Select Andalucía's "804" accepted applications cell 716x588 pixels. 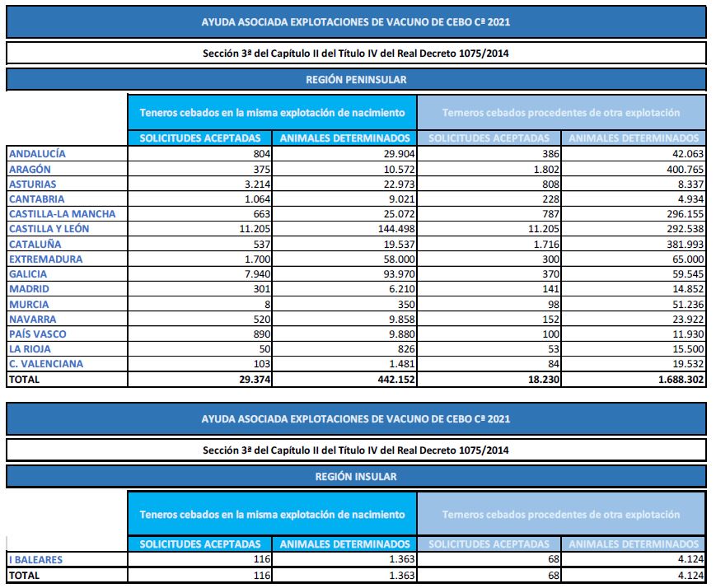pyautogui.click(x=262, y=154)
